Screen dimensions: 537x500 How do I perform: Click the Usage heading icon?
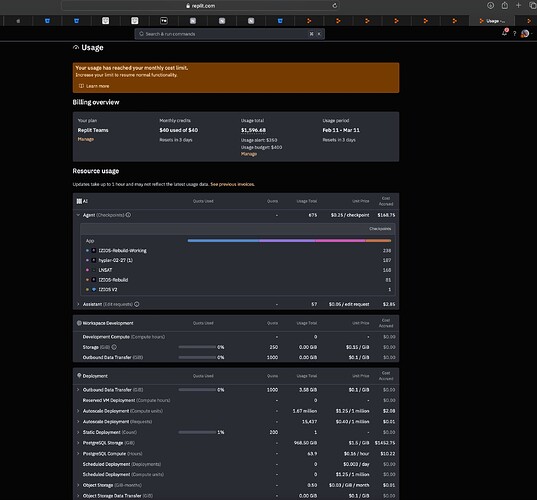pos(76,48)
